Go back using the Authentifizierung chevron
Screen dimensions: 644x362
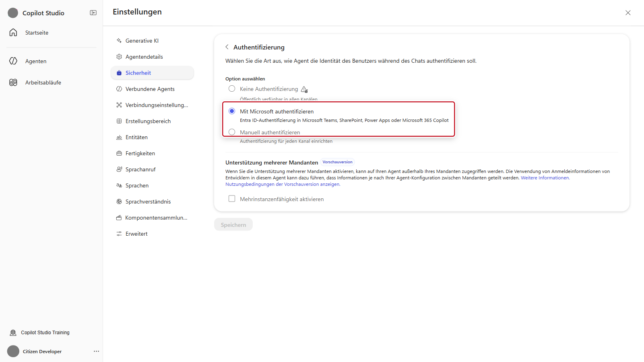point(227,47)
